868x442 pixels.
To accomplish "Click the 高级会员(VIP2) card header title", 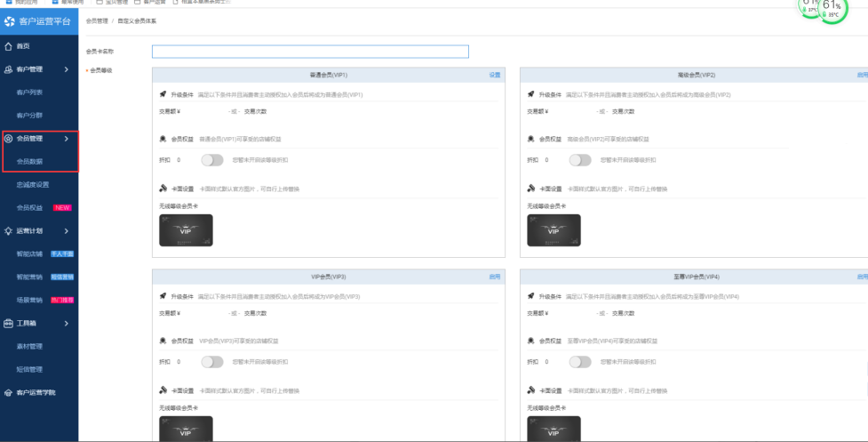I will (697, 75).
